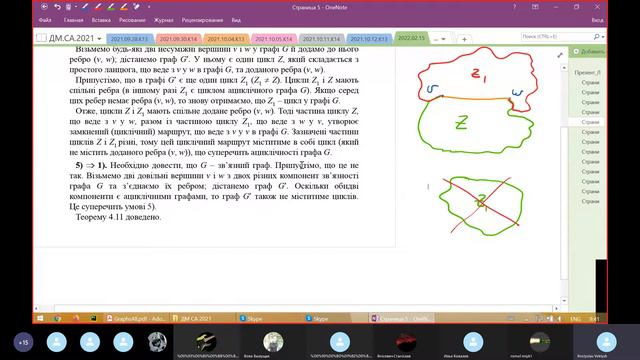Open the search scope dropdown arrow
The width and height of the screenshot is (640, 360).
(603, 37)
